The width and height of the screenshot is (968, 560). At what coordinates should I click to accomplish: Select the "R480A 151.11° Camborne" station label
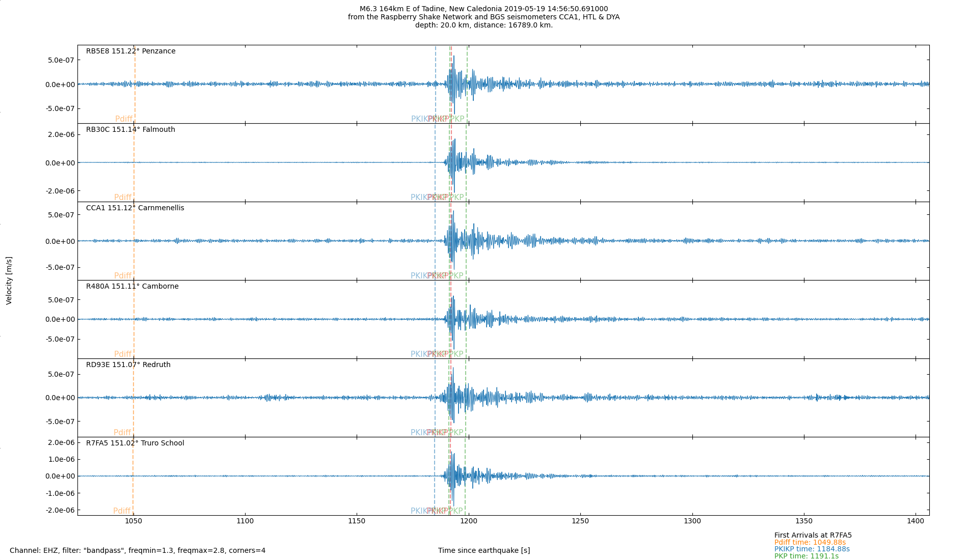[x=132, y=286]
